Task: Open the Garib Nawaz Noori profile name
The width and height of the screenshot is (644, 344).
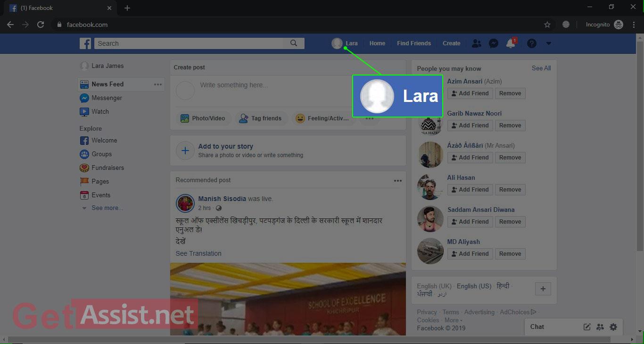Action: [x=474, y=114]
